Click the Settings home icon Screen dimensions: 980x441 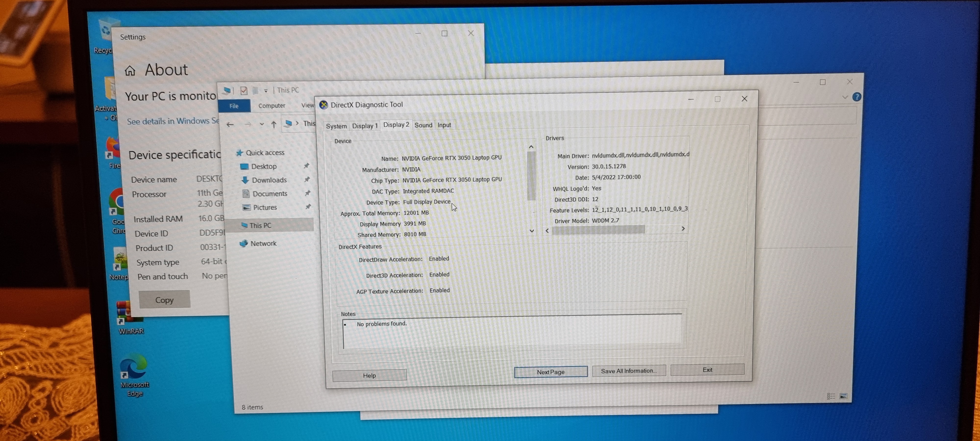click(130, 71)
